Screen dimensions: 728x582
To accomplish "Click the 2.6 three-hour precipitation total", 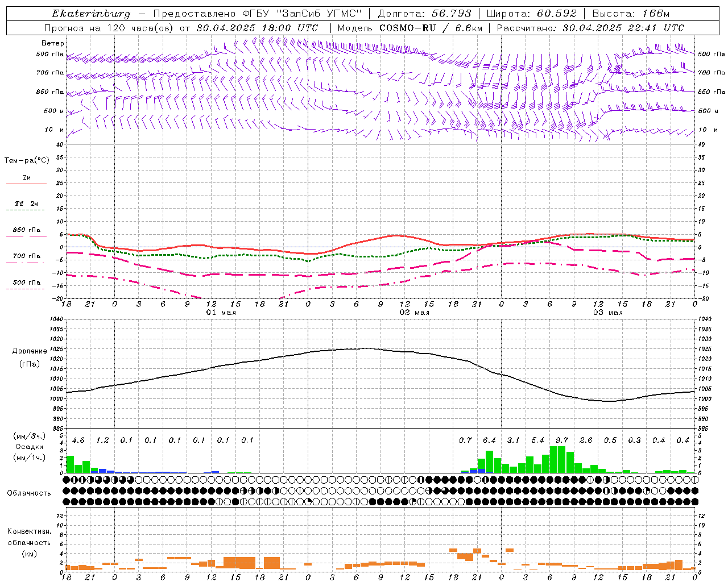I will [x=586, y=440].
